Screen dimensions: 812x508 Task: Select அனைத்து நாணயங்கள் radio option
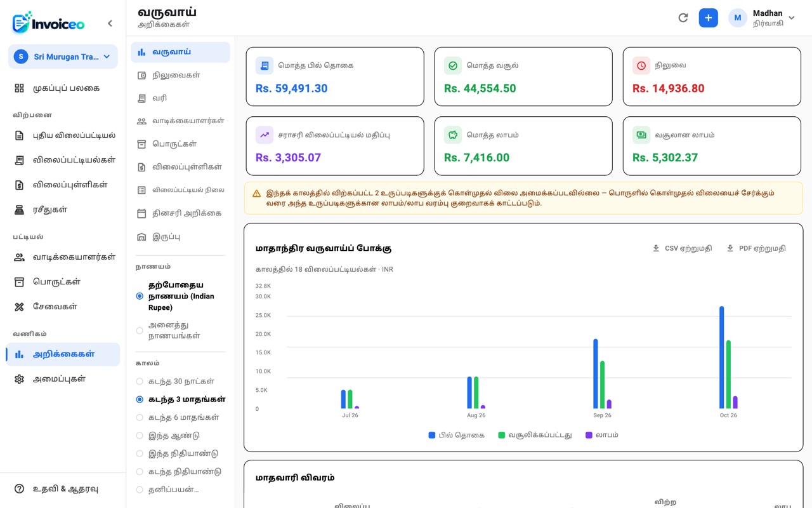tap(140, 330)
